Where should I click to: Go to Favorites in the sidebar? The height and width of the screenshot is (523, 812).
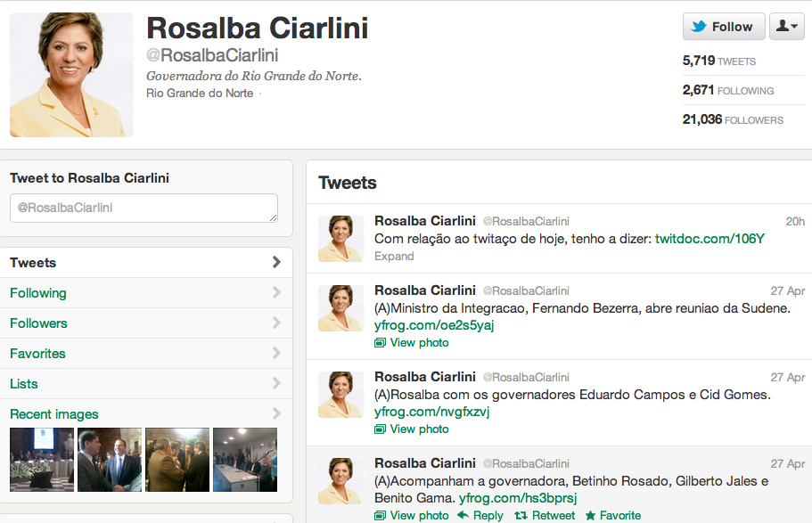[37, 354]
